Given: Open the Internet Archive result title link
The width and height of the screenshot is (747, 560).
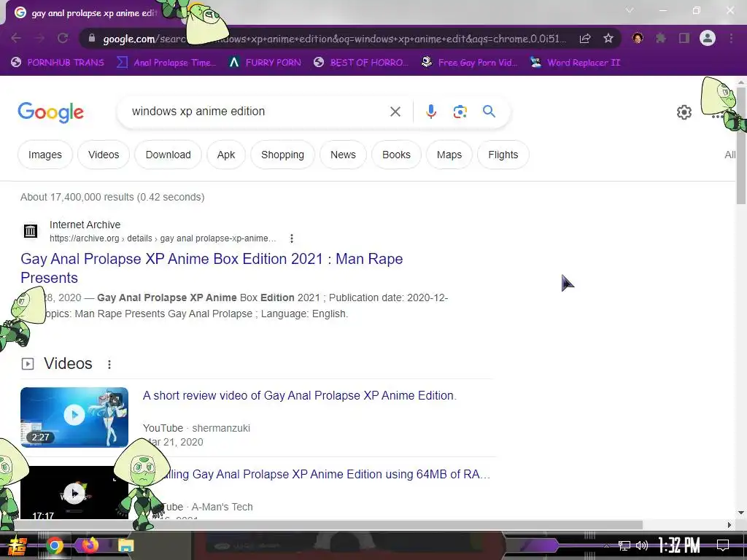Looking at the screenshot, I should tap(212, 268).
